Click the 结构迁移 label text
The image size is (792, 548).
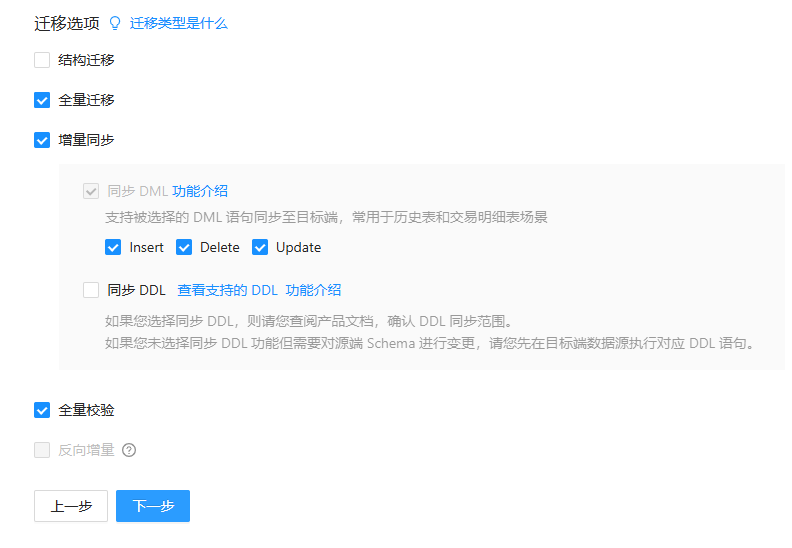click(86, 60)
